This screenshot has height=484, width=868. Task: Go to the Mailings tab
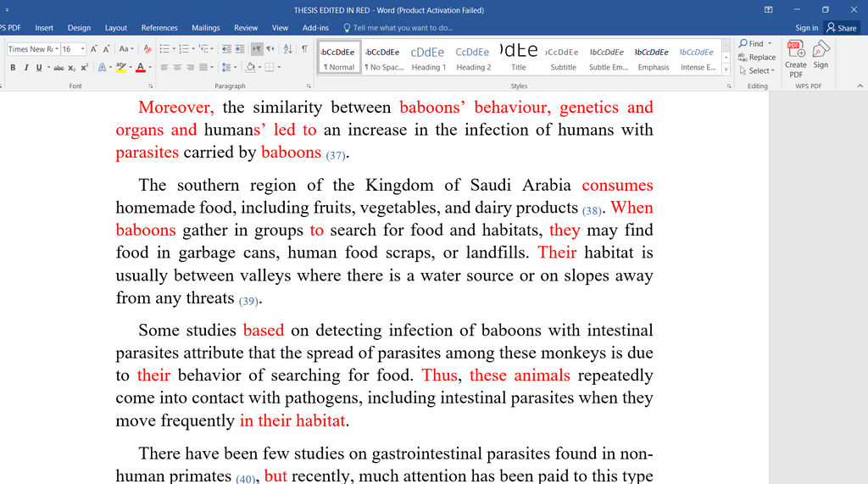pyautogui.click(x=206, y=28)
